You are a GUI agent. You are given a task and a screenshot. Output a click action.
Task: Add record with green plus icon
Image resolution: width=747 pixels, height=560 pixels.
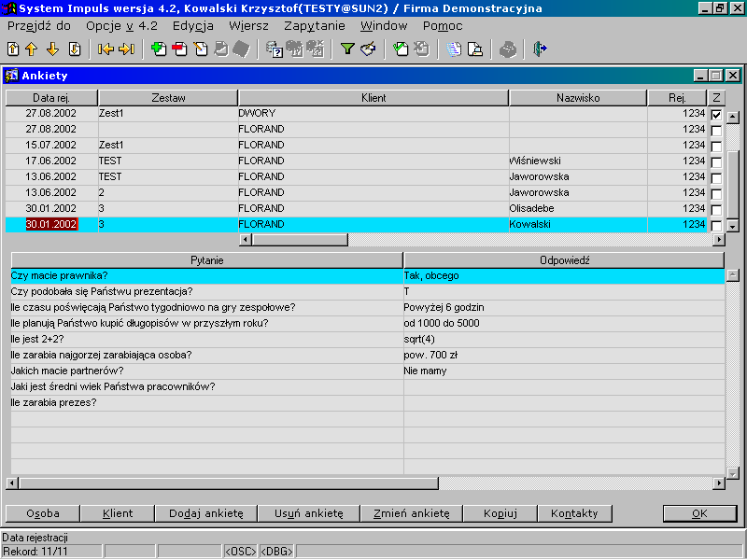(159, 49)
